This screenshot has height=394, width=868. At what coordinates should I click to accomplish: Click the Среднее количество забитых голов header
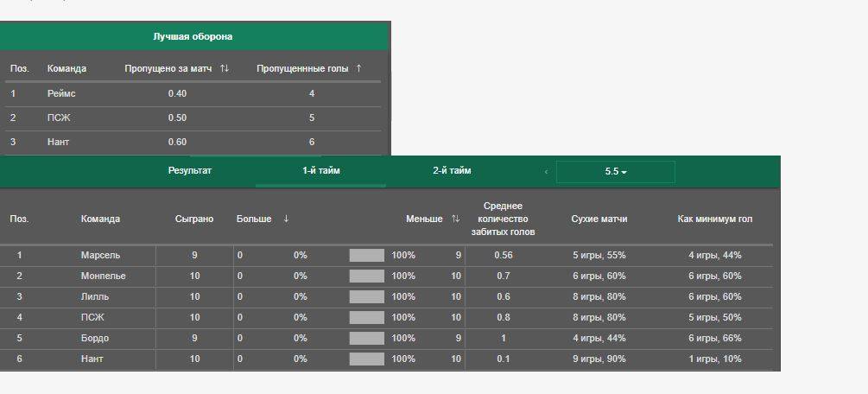click(x=504, y=219)
